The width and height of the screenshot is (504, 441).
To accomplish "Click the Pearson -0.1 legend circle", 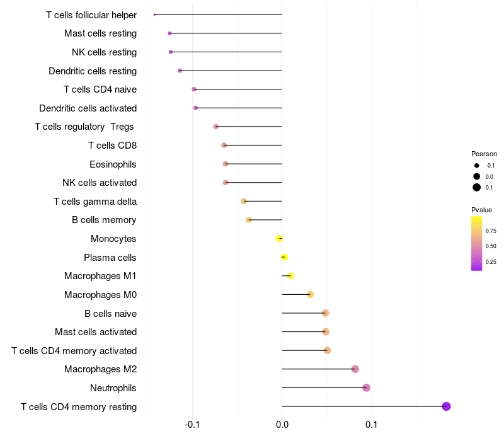I will click(x=476, y=166).
